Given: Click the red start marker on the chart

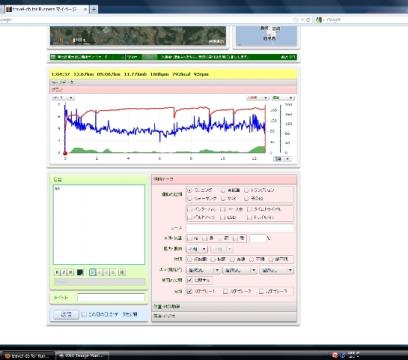Looking at the screenshot, I should (65, 153).
